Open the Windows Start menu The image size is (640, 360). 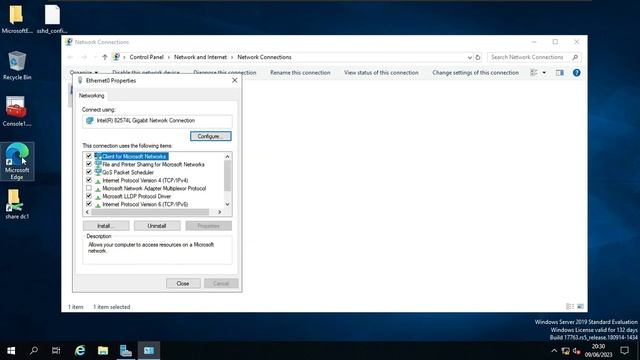pyautogui.click(x=11, y=351)
